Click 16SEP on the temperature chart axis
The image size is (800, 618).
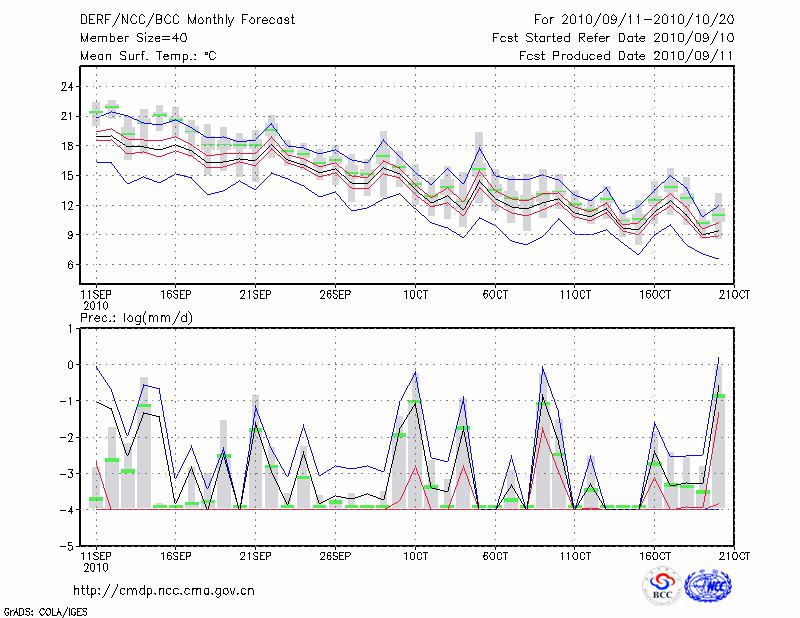[x=175, y=295]
